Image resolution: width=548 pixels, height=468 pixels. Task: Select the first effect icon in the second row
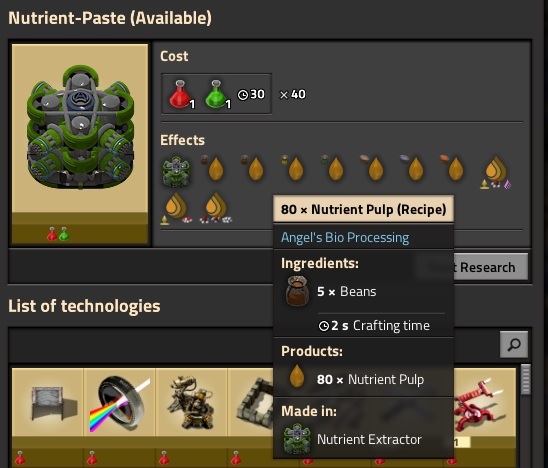[176, 208]
